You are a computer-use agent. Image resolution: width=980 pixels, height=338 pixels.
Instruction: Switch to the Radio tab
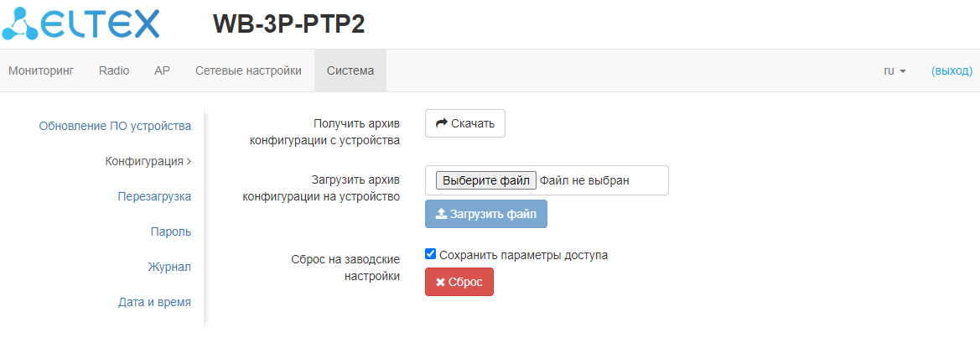click(114, 71)
